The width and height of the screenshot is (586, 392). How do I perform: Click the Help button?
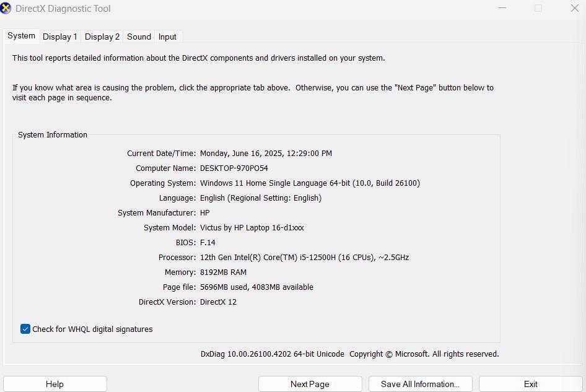55,383
